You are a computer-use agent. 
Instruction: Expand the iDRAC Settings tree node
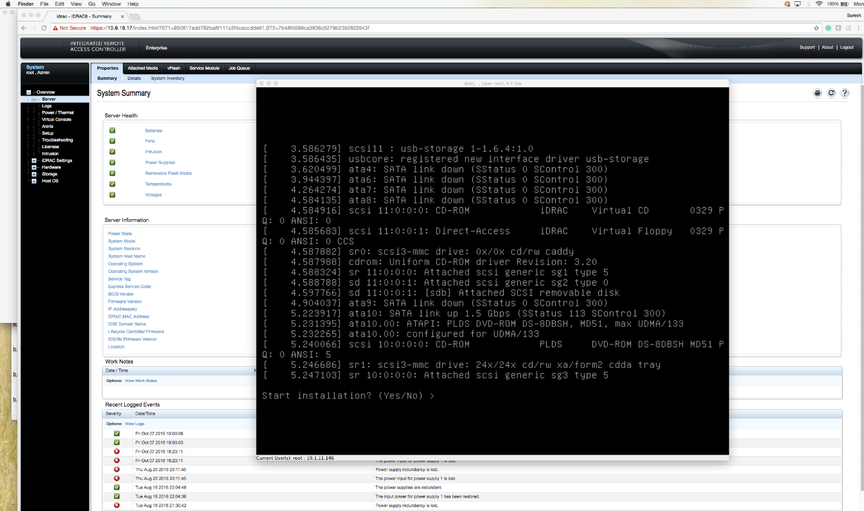tap(34, 160)
